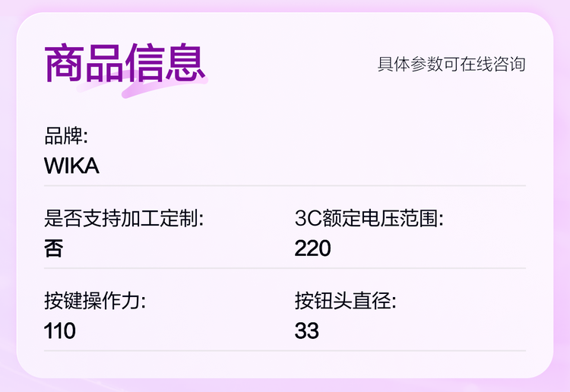This screenshot has width=570, height=392.
Task: Click the divider line below WIKA
Action: pyautogui.click(x=285, y=185)
